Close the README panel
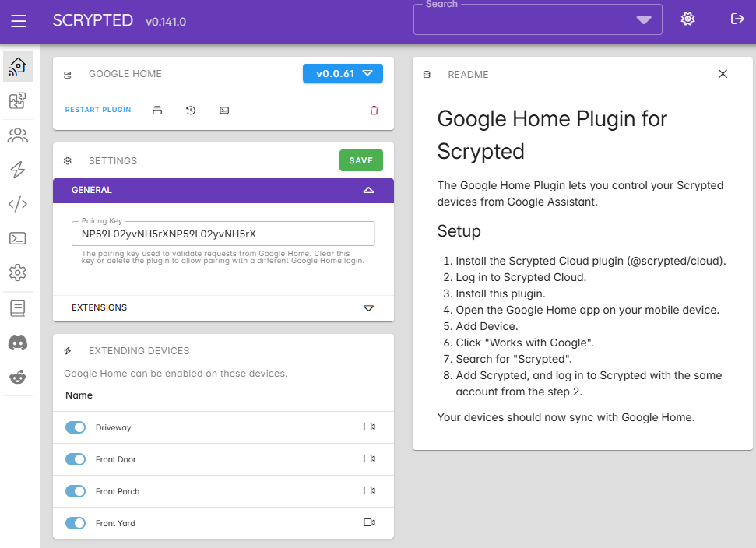Viewport: 756px width, 548px height. [x=723, y=74]
